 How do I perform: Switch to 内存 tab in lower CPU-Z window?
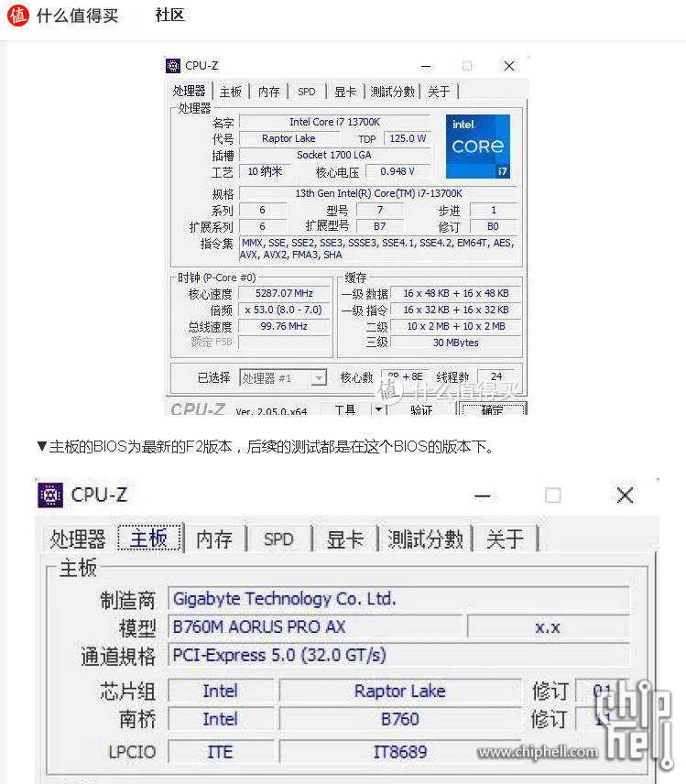[x=214, y=539]
